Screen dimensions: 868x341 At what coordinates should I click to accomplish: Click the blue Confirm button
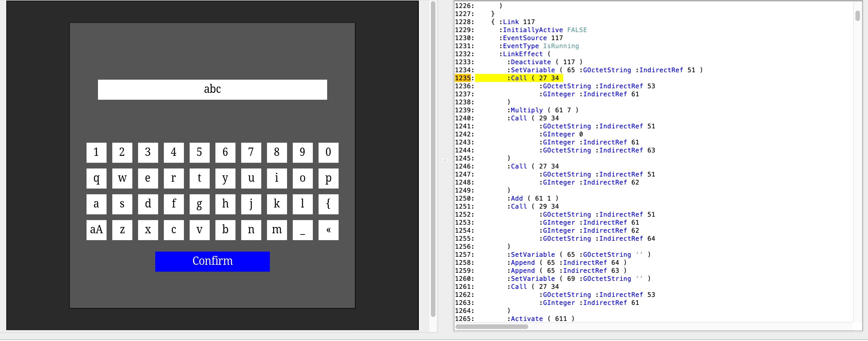[x=212, y=261]
